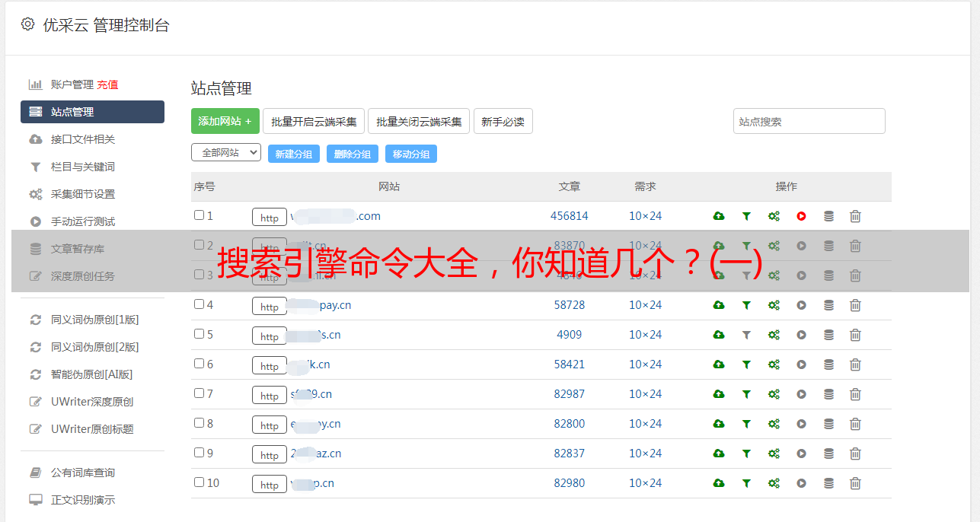Open 手动运行测试 in the sidebar

click(83, 221)
